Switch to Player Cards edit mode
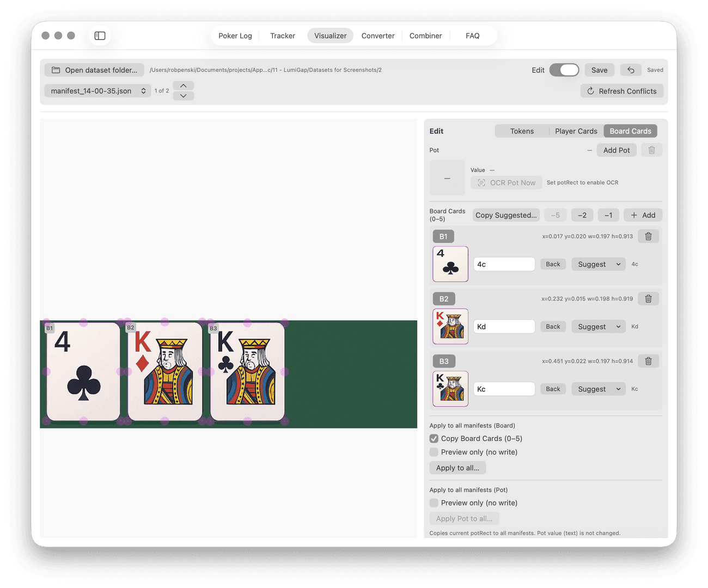Screen dimensions: 708x588 (576, 131)
